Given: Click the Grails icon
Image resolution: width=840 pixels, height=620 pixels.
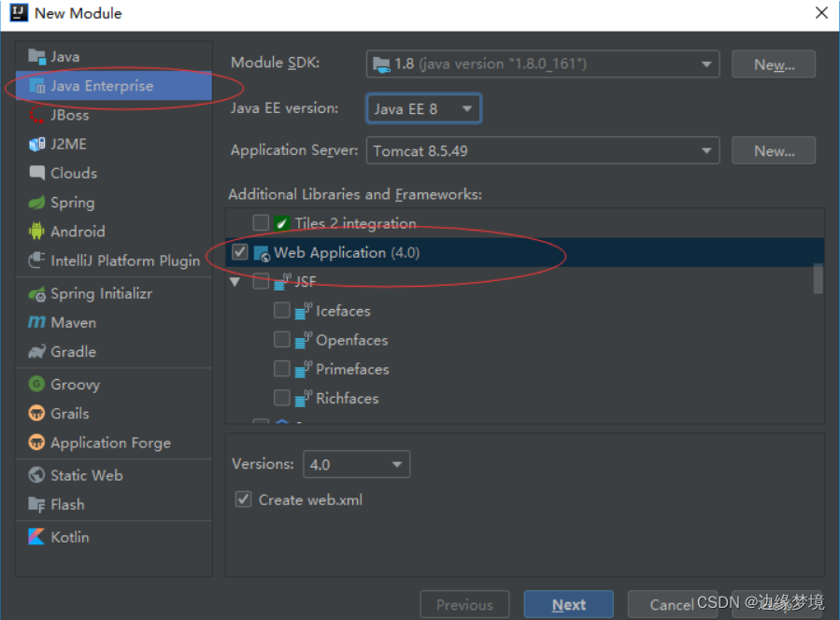Looking at the screenshot, I should 36,414.
